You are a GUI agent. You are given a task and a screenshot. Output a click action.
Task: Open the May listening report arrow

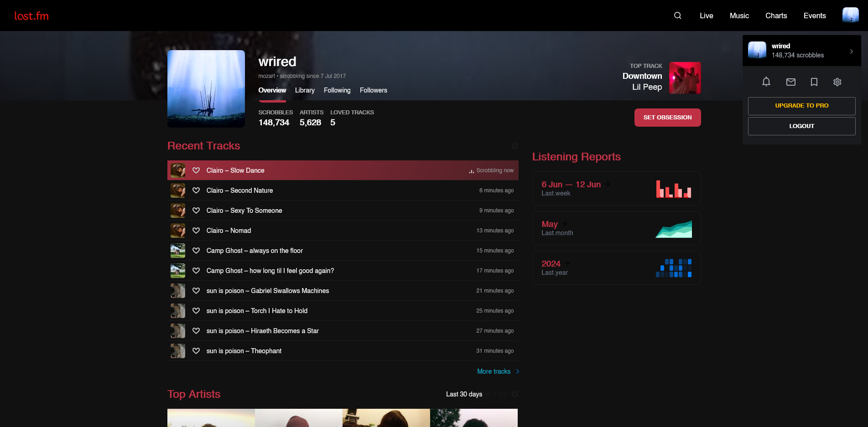click(564, 224)
